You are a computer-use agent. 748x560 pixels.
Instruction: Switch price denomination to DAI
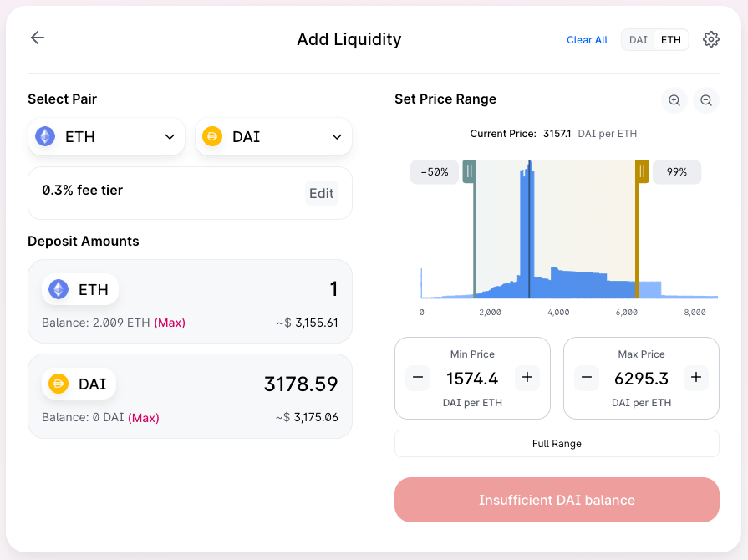point(639,40)
